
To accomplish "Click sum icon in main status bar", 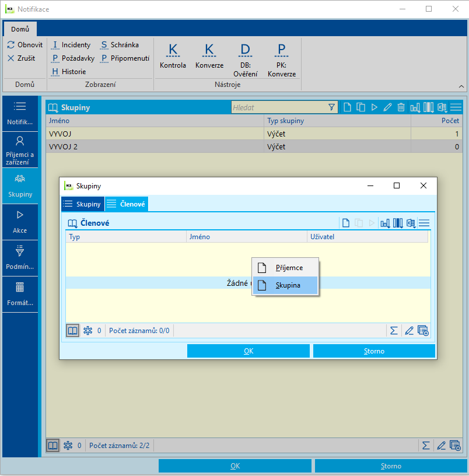I will pyautogui.click(x=426, y=446).
